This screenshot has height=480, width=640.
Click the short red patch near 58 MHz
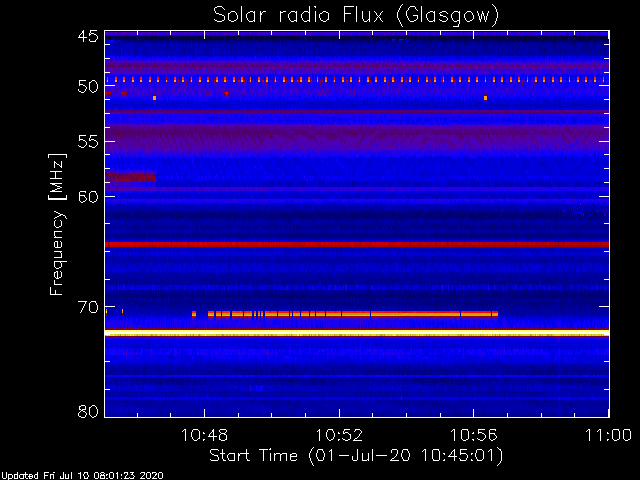(x=131, y=177)
